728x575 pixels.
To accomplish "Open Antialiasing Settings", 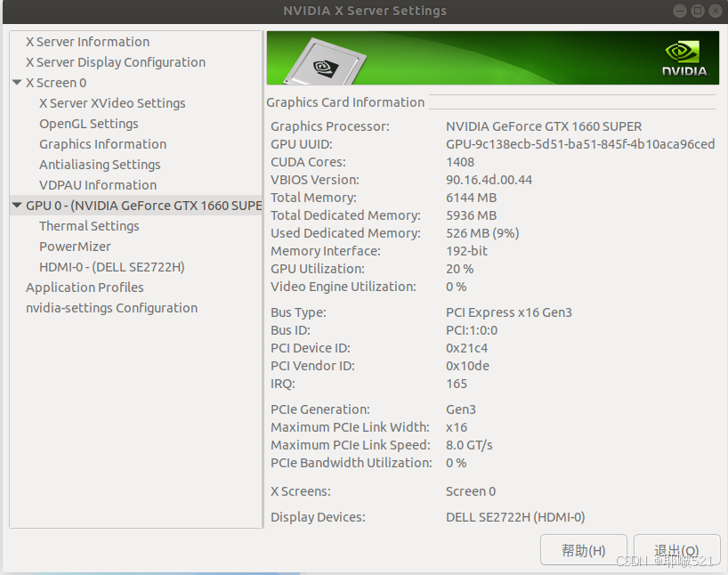I will pos(100,164).
